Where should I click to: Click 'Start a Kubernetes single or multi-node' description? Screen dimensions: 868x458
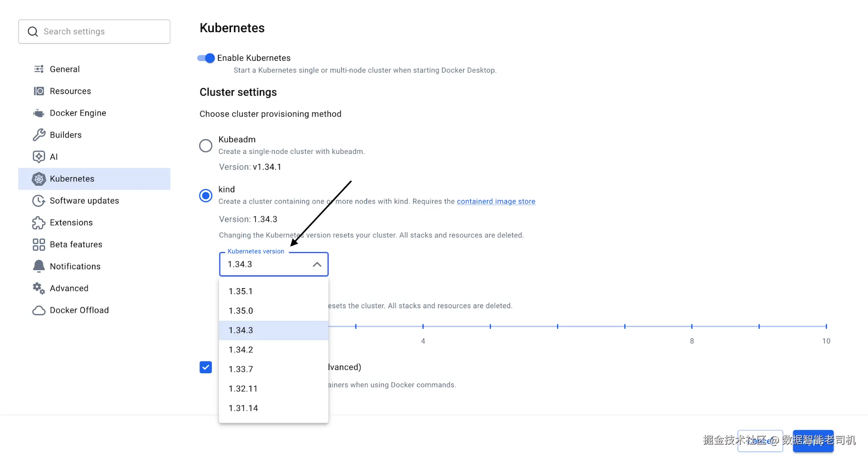[365, 70]
